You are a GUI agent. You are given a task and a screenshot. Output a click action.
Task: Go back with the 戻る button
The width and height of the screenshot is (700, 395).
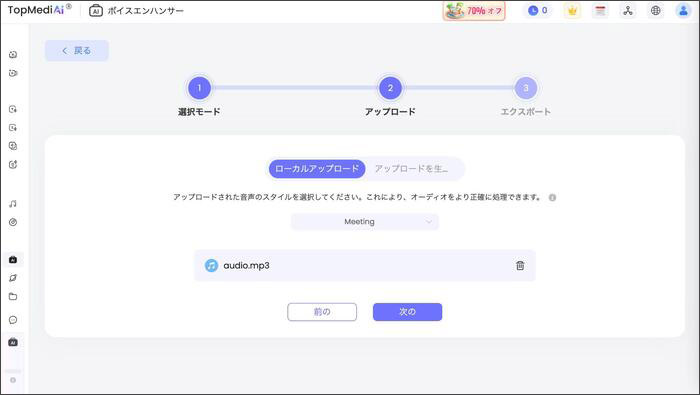coord(77,50)
